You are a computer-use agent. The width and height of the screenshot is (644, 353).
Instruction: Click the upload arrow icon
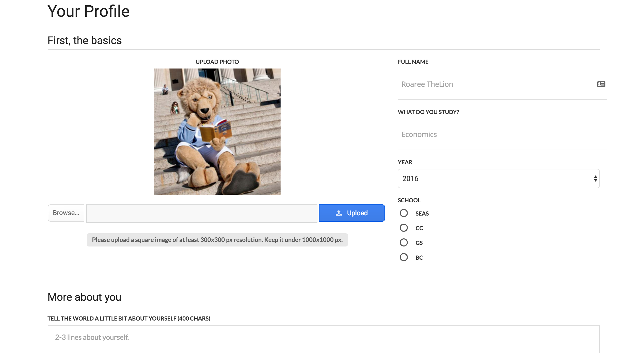tap(339, 213)
